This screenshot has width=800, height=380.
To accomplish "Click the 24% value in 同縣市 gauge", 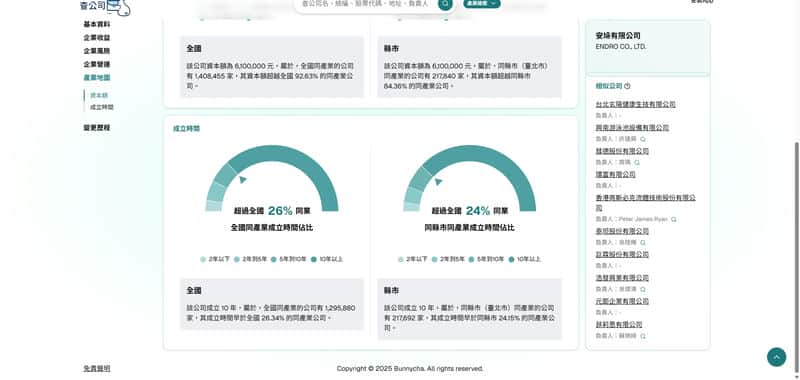I will coord(478,211).
